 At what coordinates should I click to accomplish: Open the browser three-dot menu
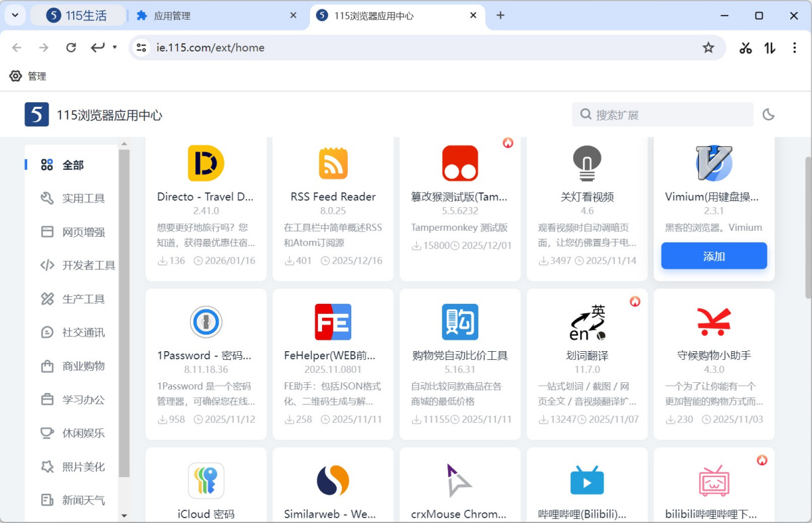click(x=794, y=47)
